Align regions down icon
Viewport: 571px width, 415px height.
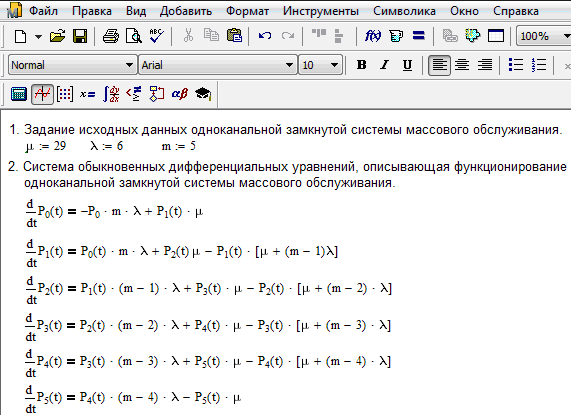[x=339, y=36]
